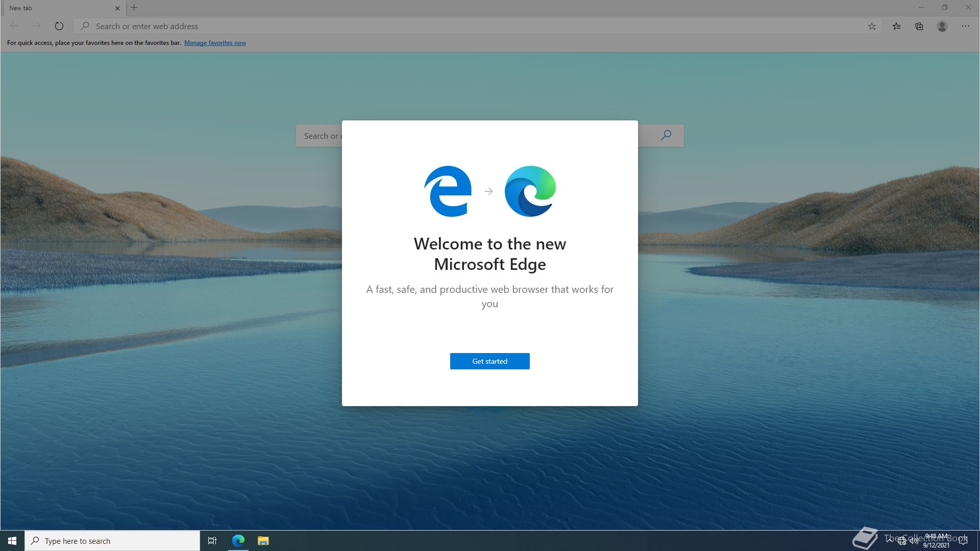Open the volume speaker tray icon
980x551 pixels.
pyautogui.click(x=914, y=541)
